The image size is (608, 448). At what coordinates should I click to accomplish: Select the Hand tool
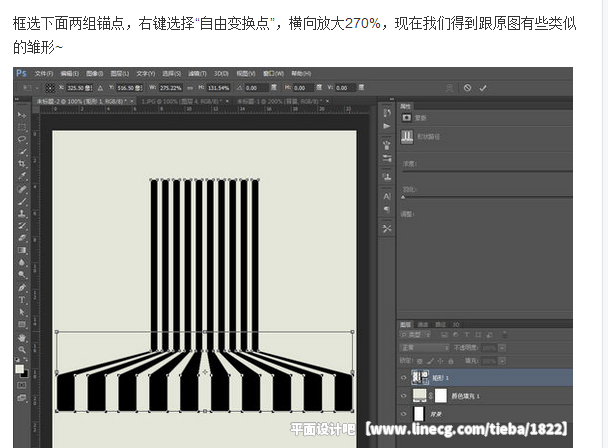(x=22, y=337)
